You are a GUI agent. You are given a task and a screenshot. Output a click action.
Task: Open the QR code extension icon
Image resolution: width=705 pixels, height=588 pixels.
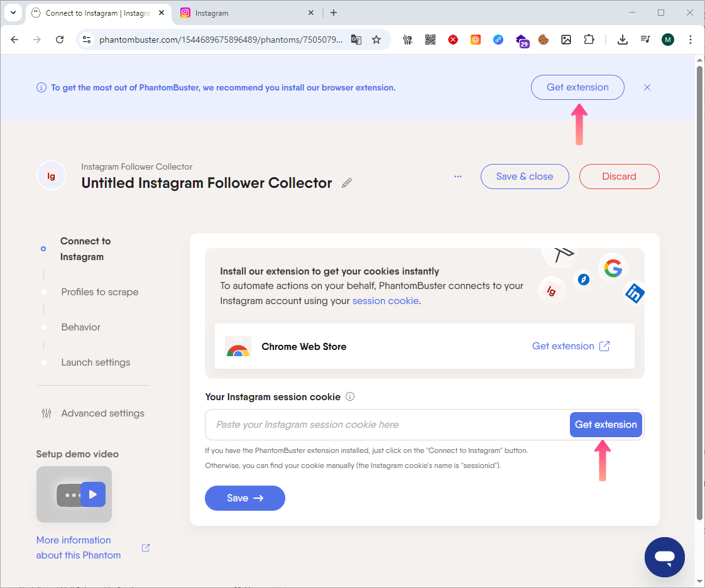(430, 40)
